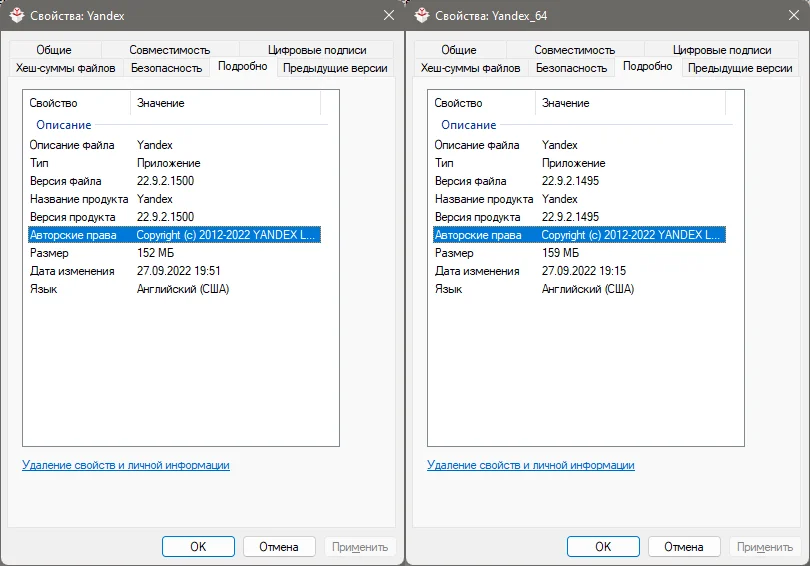Open Общие tab in Yandex_64 window
The width and height of the screenshot is (810, 566).
click(x=459, y=50)
